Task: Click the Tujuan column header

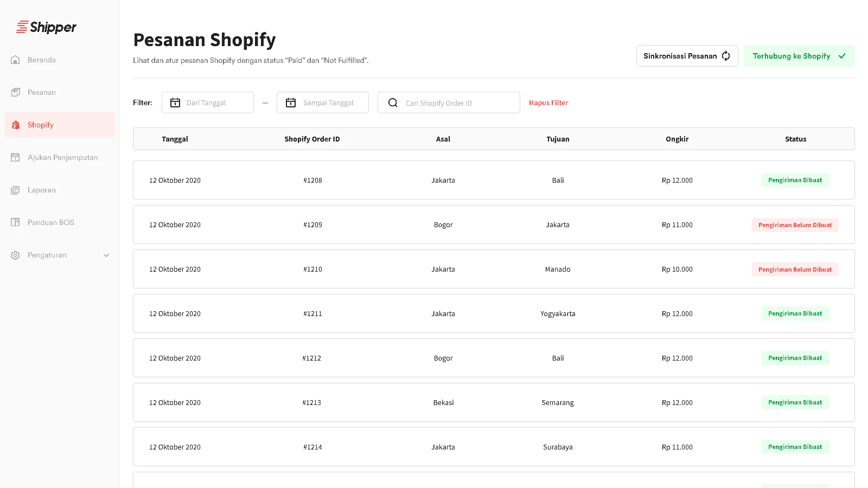Action: [x=558, y=139]
